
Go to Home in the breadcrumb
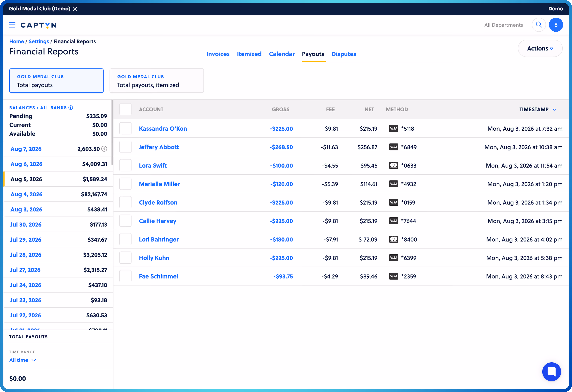pos(16,41)
